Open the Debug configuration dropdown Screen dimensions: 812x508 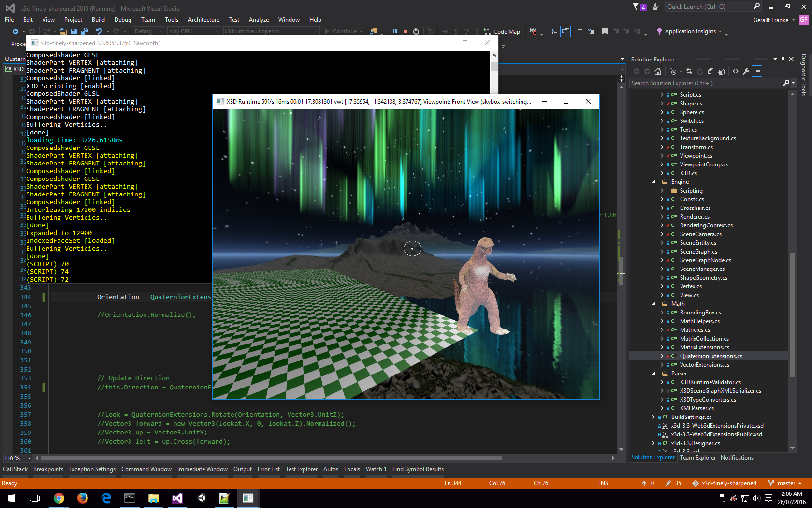pos(149,31)
